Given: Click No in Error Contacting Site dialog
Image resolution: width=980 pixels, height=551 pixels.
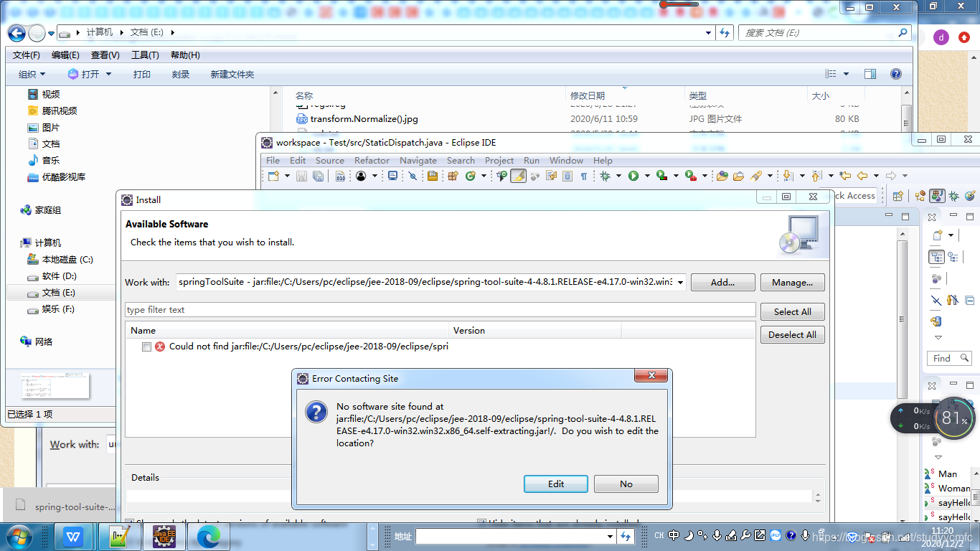Looking at the screenshot, I should tap(626, 484).
